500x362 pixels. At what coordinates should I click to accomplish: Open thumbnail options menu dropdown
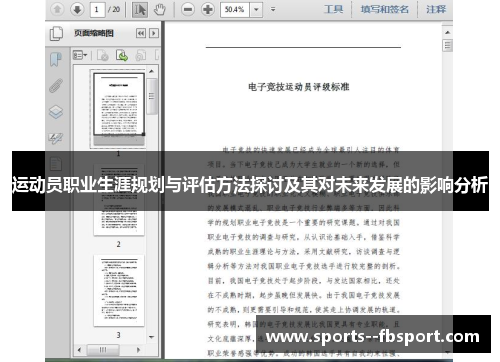[80, 55]
